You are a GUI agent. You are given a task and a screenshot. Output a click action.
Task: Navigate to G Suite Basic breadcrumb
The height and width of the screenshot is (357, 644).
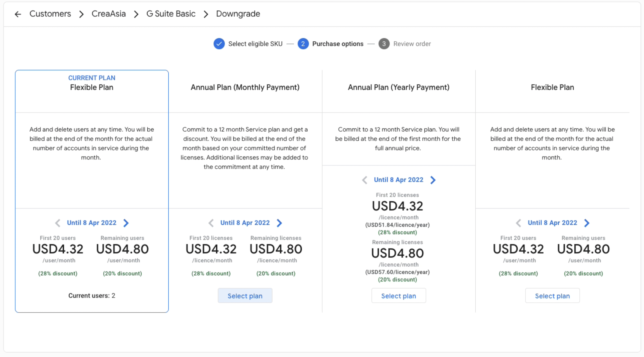171,14
